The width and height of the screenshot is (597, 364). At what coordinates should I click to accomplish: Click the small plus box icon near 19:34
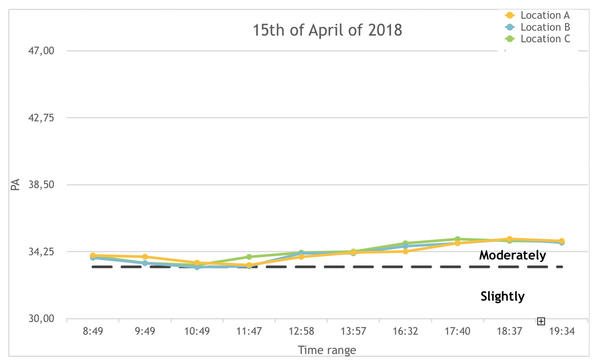541,321
